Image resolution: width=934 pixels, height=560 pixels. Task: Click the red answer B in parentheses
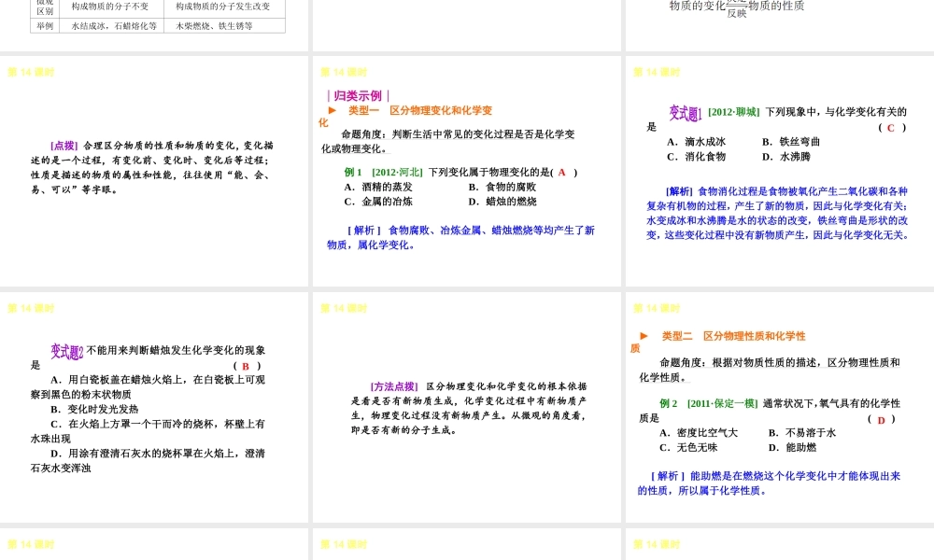pos(246,366)
